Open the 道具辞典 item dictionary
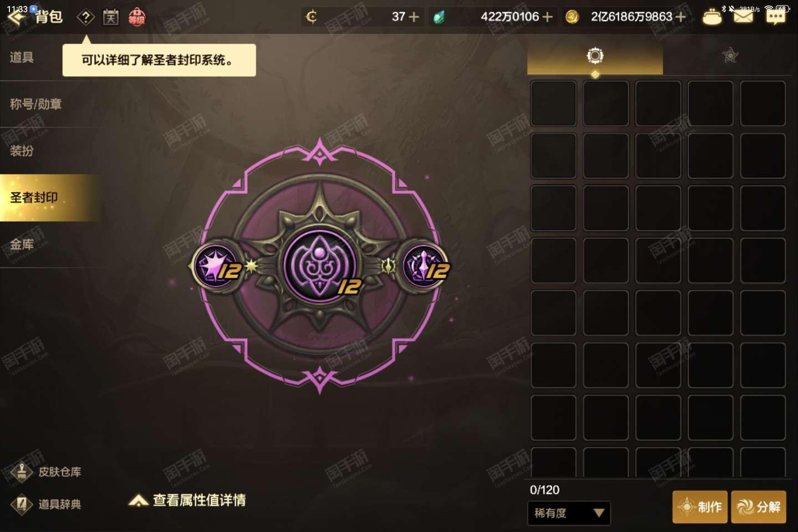The height and width of the screenshot is (532, 798). pyautogui.click(x=47, y=504)
